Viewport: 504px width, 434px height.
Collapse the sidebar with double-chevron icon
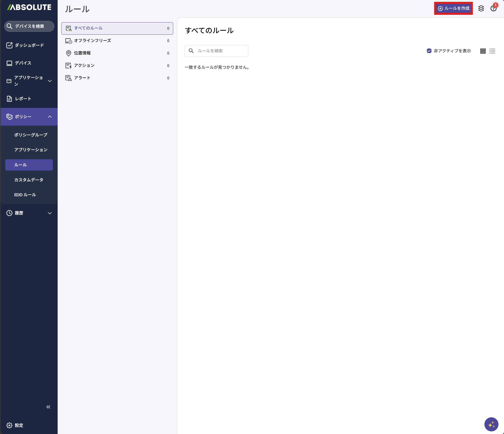[x=48, y=407]
